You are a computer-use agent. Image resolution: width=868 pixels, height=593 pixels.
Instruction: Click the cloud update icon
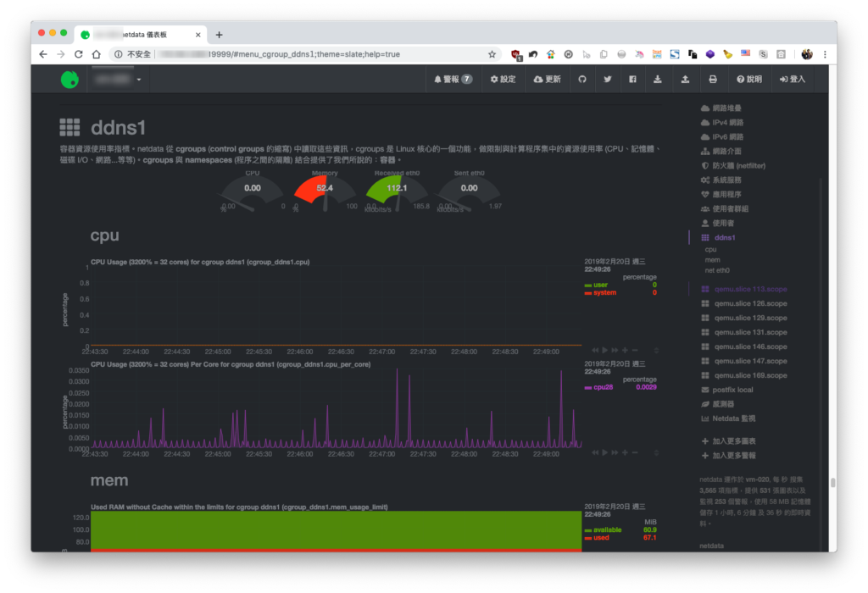click(547, 79)
